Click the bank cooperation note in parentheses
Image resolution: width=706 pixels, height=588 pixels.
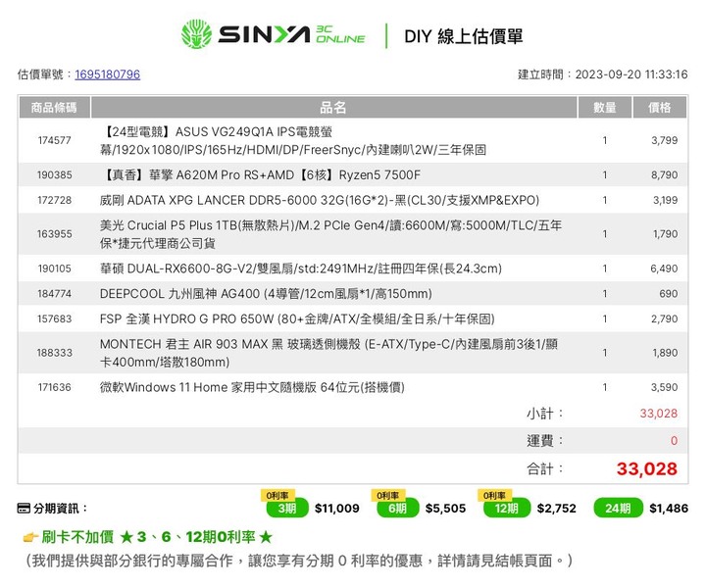(x=298, y=561)
